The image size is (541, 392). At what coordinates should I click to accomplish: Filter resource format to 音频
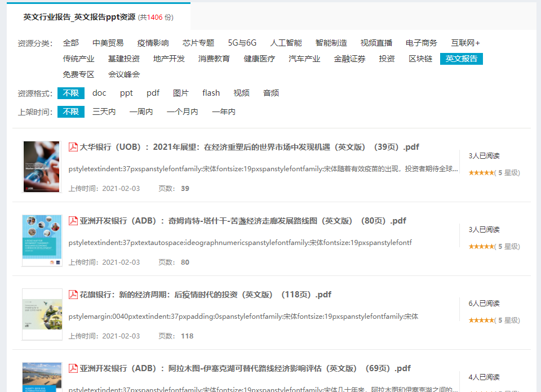pos(271,93)
